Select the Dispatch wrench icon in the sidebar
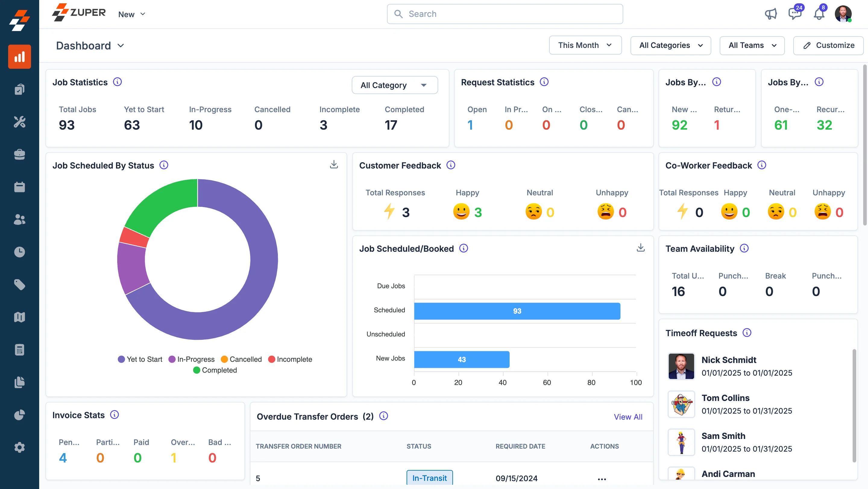This screenshot has height=489, width=868. (19, 122)
